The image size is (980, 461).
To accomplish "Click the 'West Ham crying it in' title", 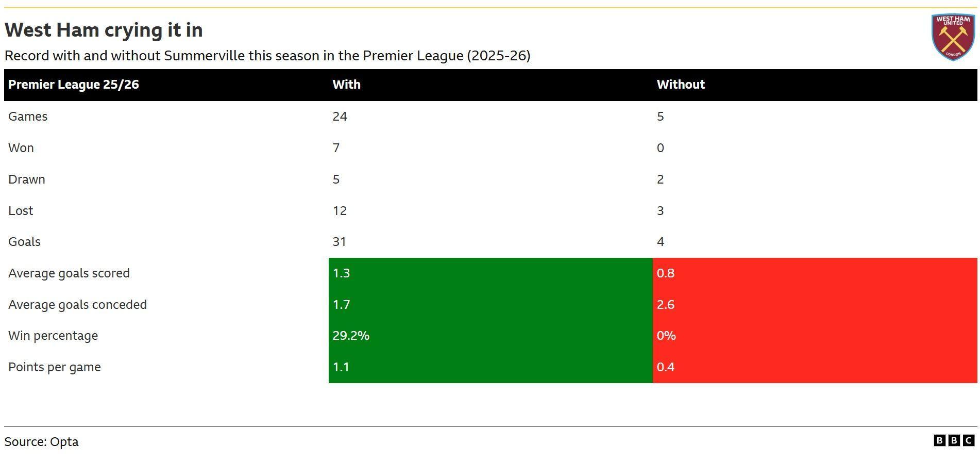I will [x=104, y=30].
